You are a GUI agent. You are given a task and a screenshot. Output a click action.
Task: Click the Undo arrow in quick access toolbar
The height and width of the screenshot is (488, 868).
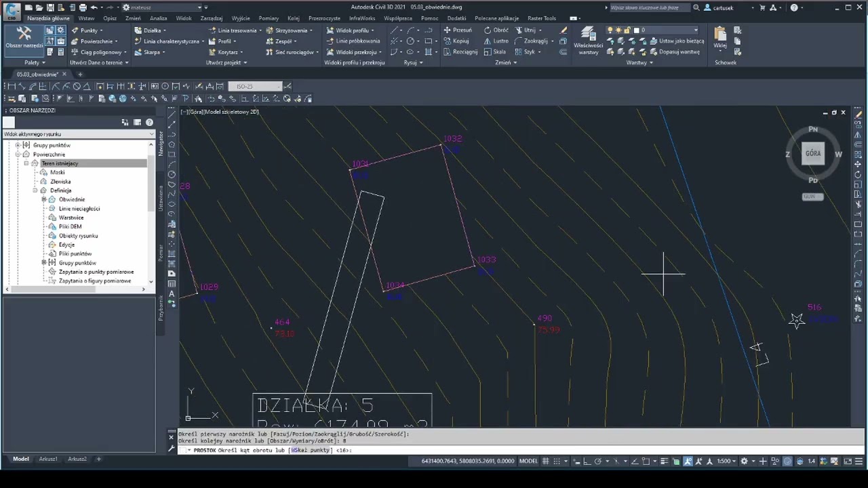[x=94, y=7]
